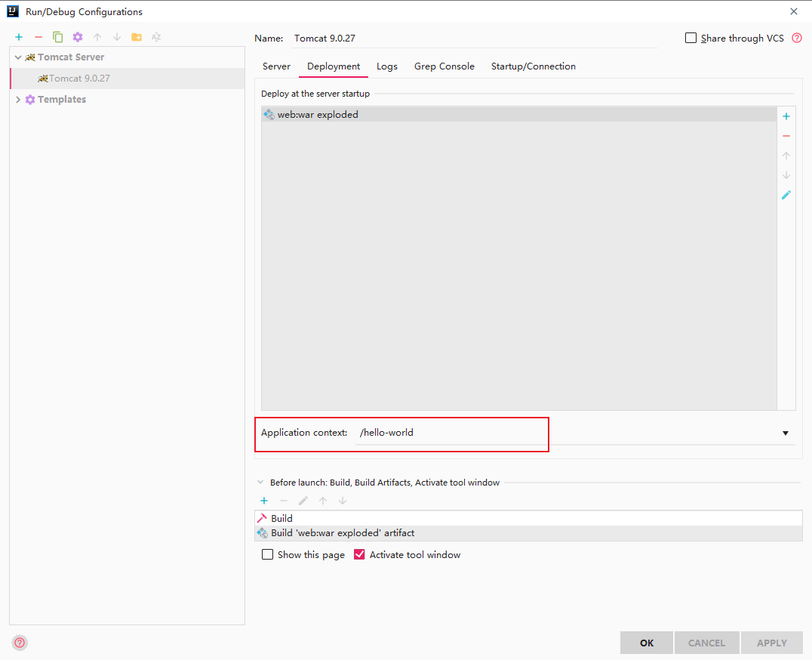Uncheck Activate tool window
The image size is (812, 660).
point(359,555)
